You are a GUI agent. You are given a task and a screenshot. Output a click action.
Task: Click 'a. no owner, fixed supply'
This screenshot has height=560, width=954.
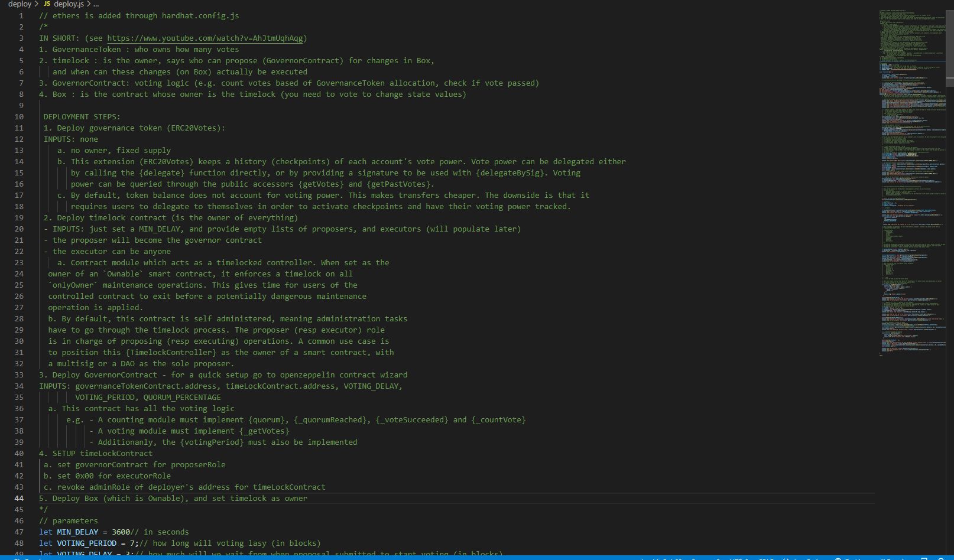click(114, 150)
